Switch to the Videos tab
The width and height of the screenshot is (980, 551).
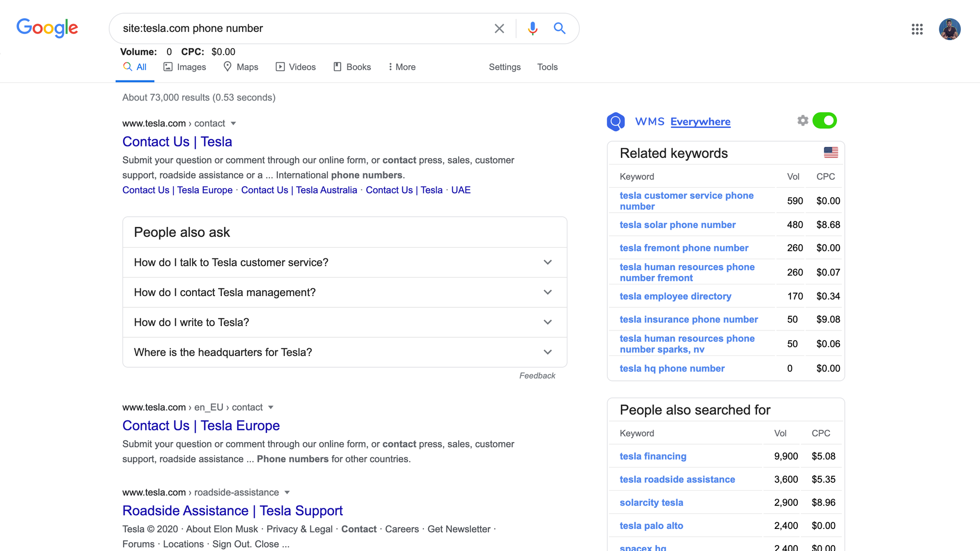(x=296, y=67)
